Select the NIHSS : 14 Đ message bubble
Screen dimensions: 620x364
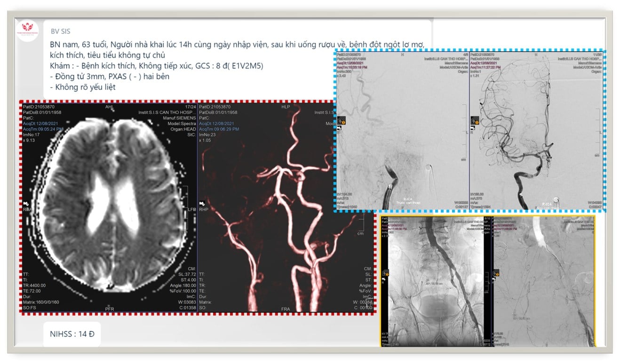(x=72, y=334)
